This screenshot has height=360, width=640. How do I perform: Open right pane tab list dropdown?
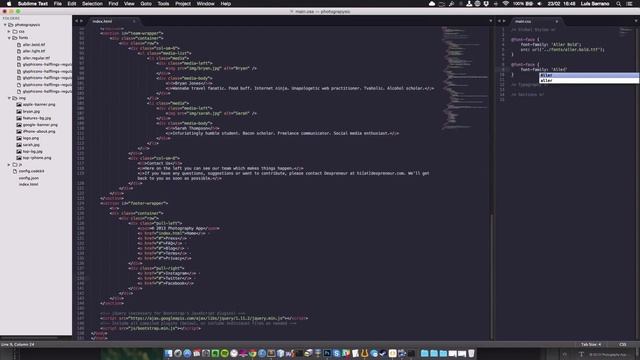point(636,21)
